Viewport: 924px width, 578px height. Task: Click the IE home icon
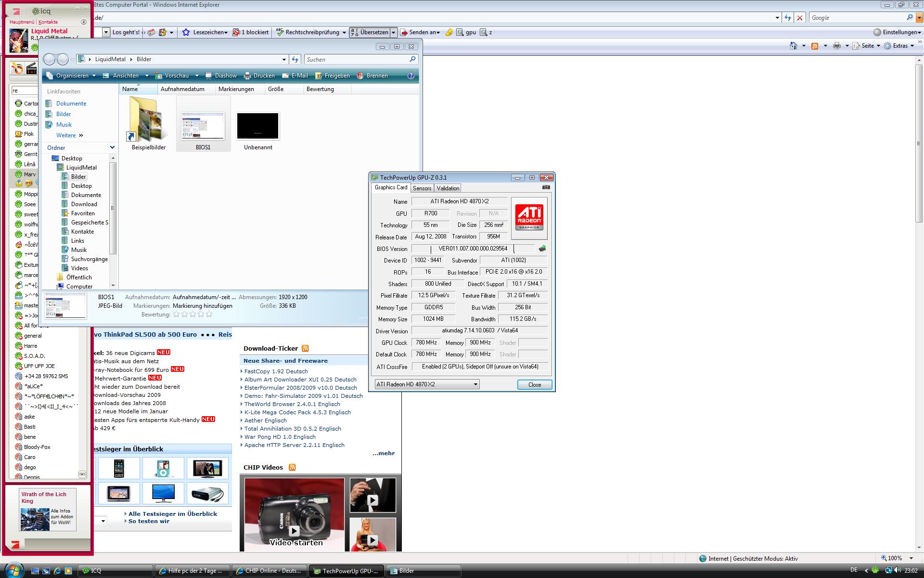794,46
